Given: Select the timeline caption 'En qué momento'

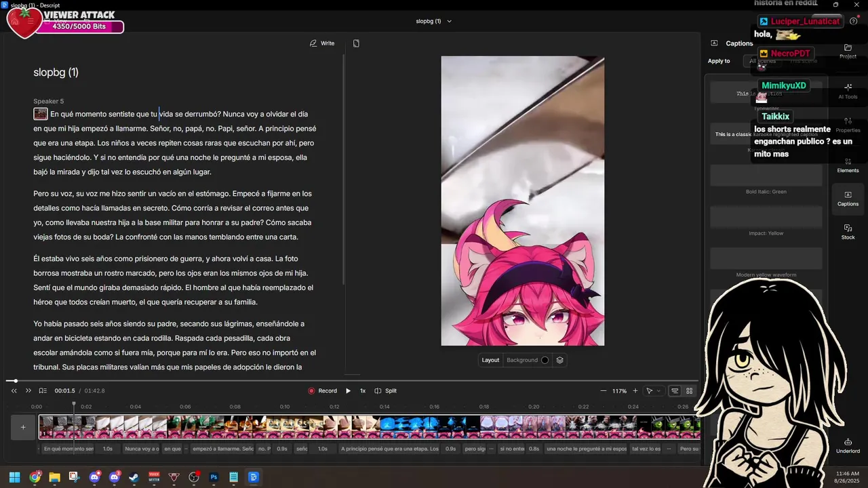Looking at the screenshot, I should tap(68, 449).
